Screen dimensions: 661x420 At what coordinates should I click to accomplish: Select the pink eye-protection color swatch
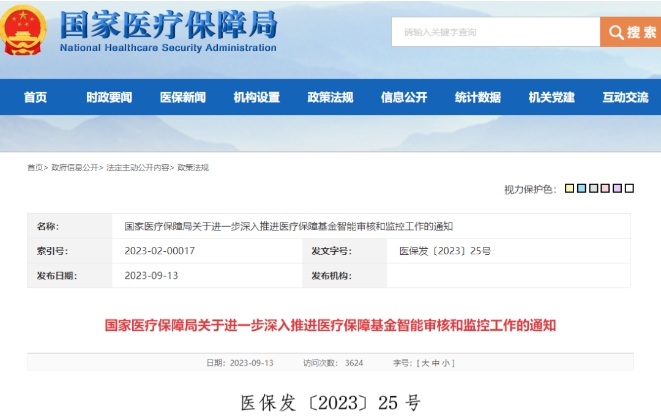[x=605, y=188]
